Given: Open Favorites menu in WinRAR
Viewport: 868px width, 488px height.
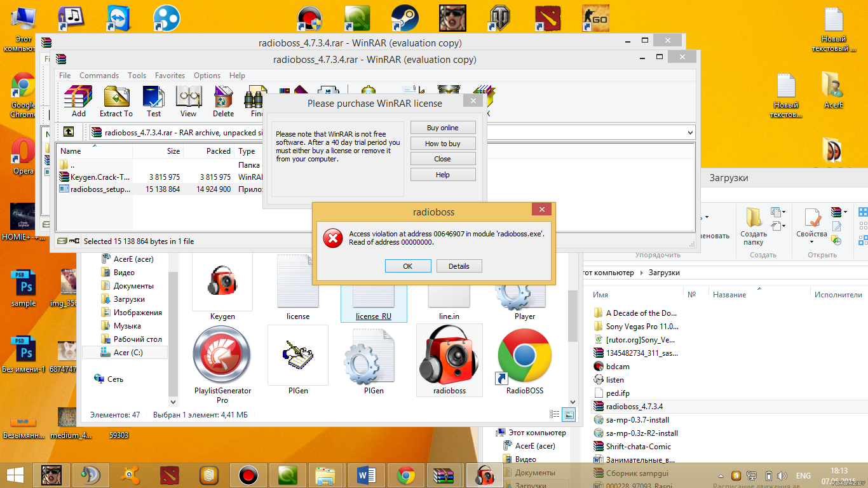Looking at the screenshot, I should 170,75.
